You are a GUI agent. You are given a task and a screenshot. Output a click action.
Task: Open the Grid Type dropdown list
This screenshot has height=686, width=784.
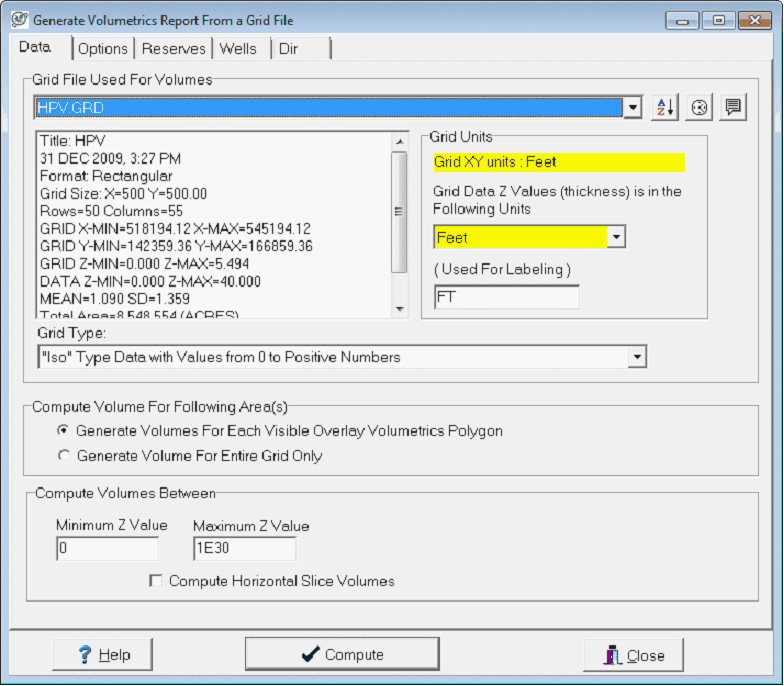[x=636, y=357]
